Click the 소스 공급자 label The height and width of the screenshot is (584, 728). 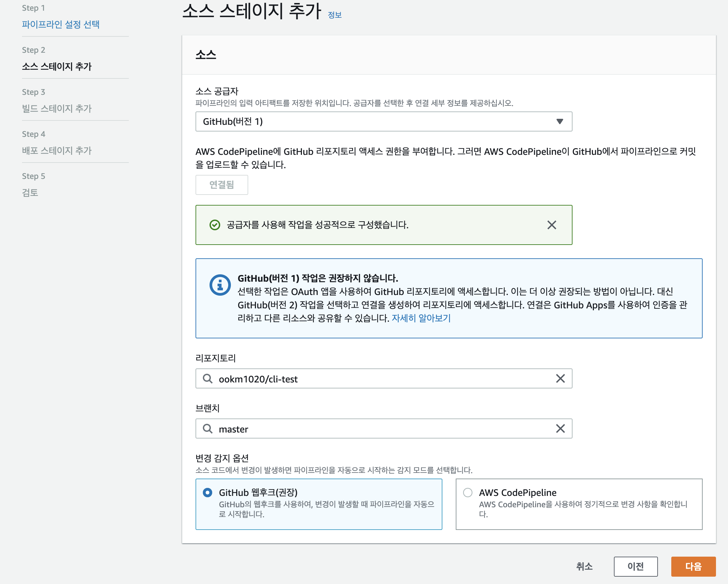pos(217,91)
